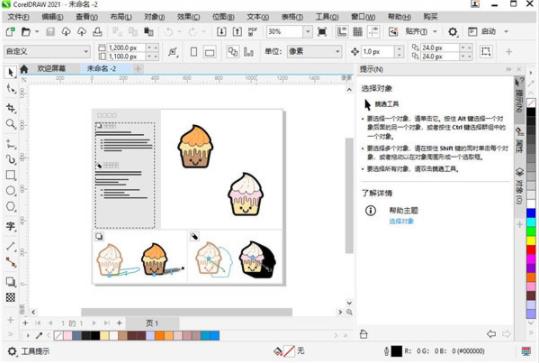The image size is (539, 363).
Task: Select the Drop Shadow tool
Action: pos(11,282)
